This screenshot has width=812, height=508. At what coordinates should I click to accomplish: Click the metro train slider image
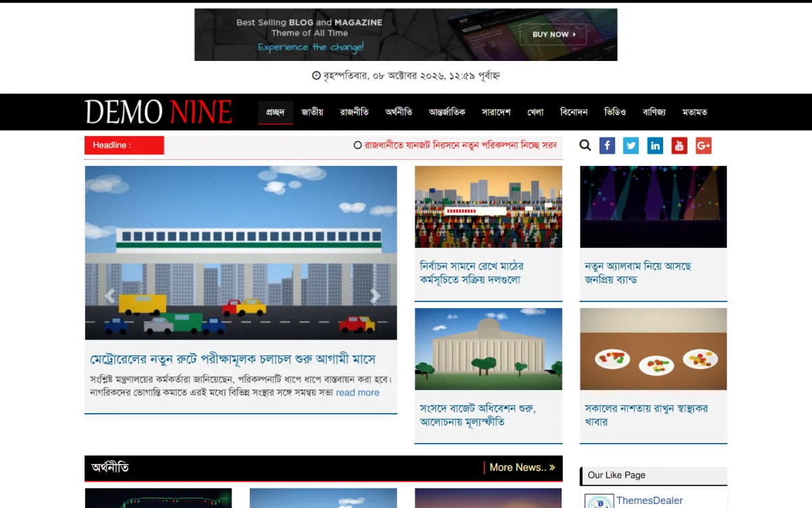(241, 253)
